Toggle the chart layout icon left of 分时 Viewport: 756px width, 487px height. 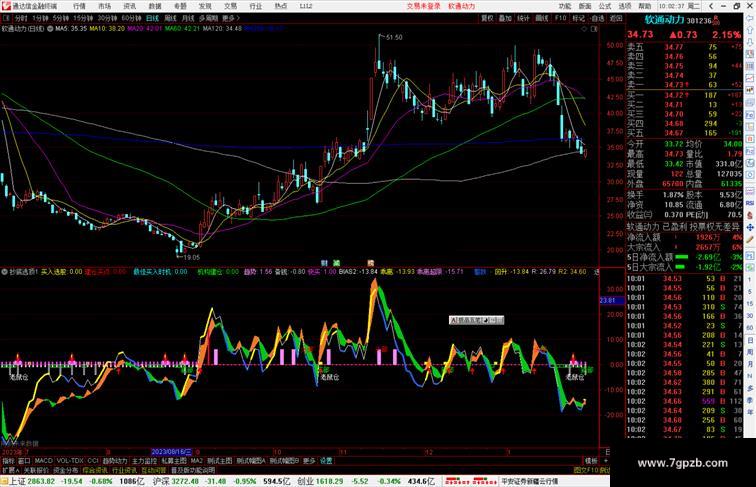[x=7, y=18]
